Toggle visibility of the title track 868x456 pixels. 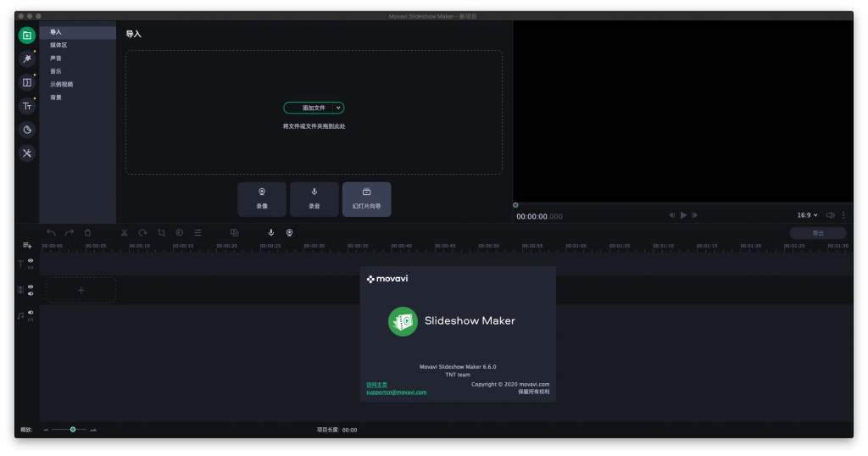coord(31,260)
